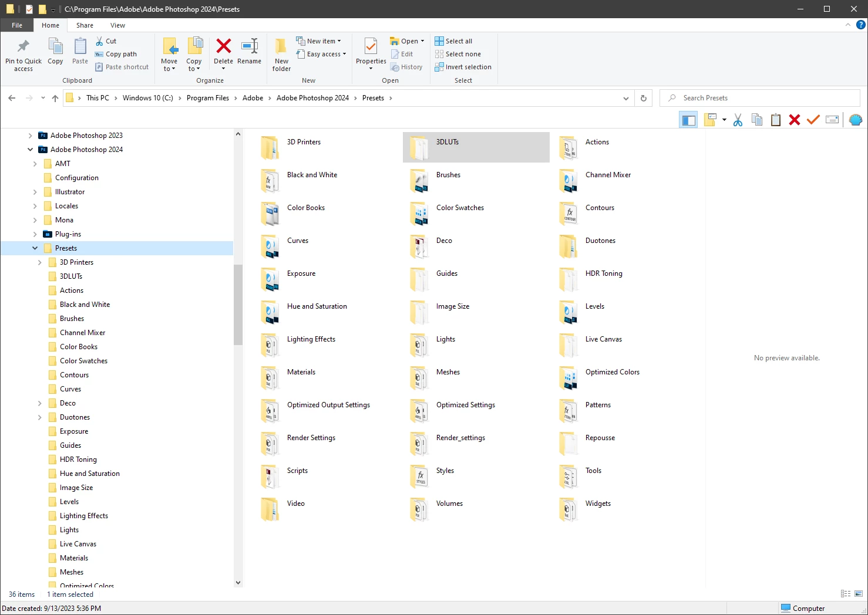Switch to the View tab
This screenshot has width=868, height=615.
coord(117,25)
